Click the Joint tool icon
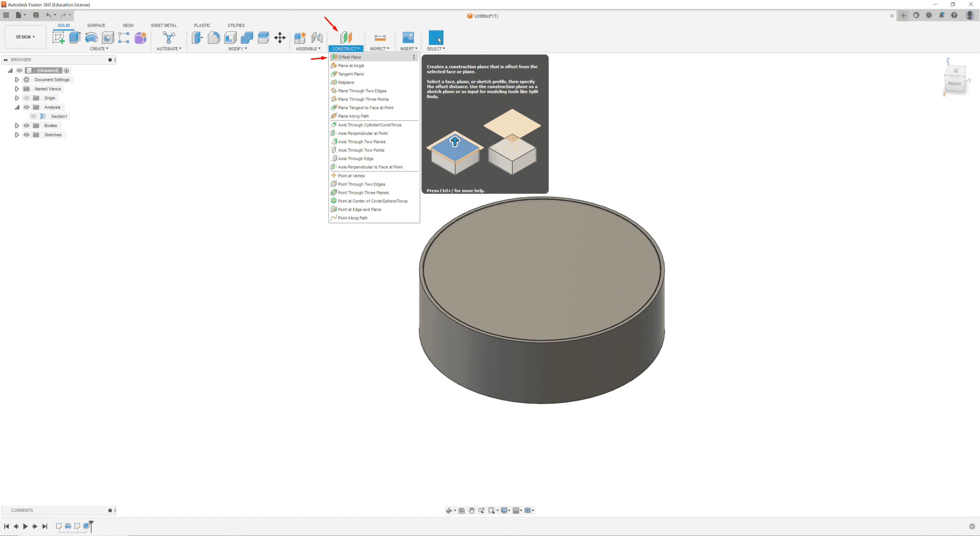980x536 pixels. (x=317, y=37)
